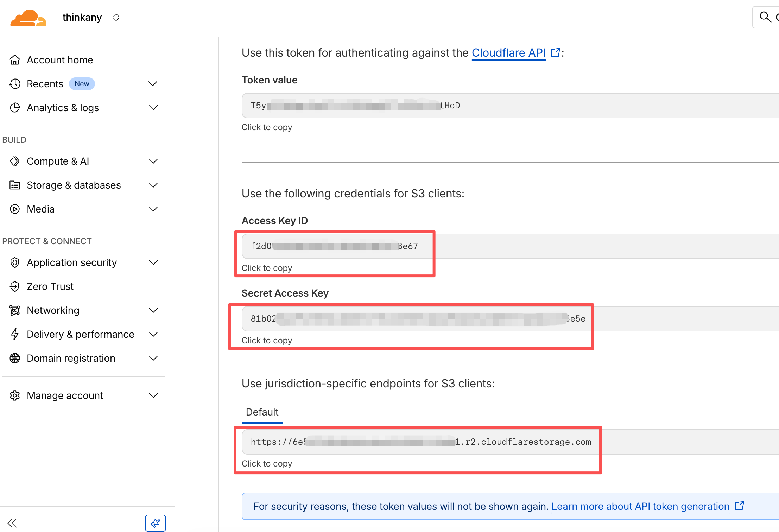The image size is (779, 532).
Task: Expand Storage & databases menu
Action: [153, 185]
